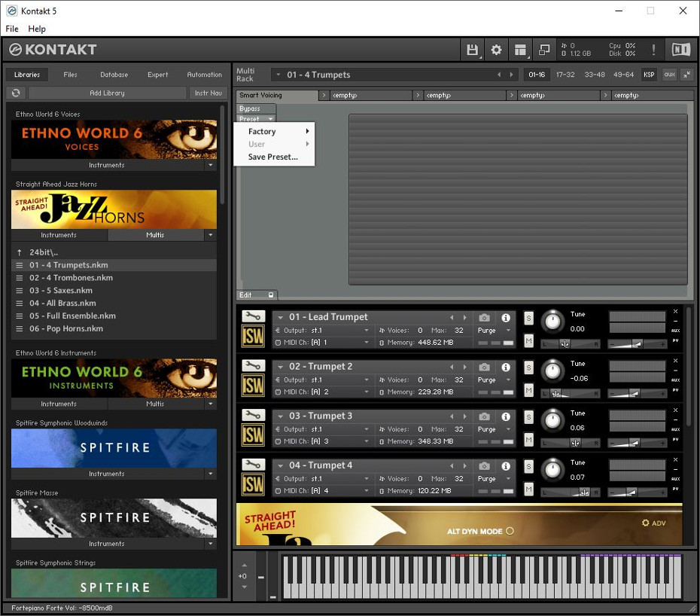Adjust Lead Trumpet tune knob

tap(552, 321)
